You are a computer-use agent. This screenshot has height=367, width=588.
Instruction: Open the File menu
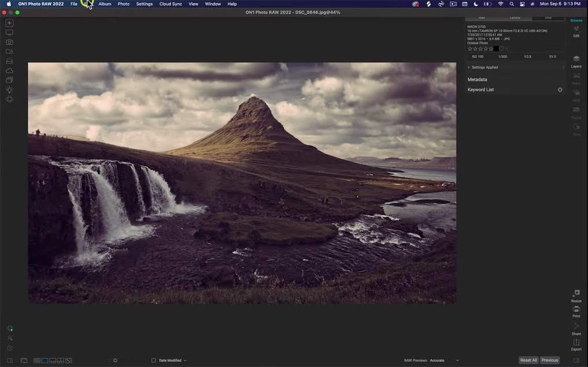74,4
